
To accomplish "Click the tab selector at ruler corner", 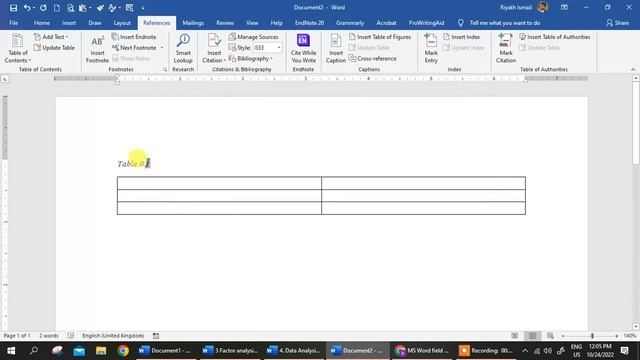I will (x=5, y=79).
